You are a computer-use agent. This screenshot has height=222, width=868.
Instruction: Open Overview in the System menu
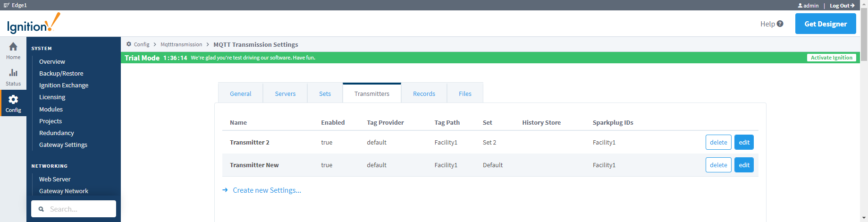coord(52,61)
